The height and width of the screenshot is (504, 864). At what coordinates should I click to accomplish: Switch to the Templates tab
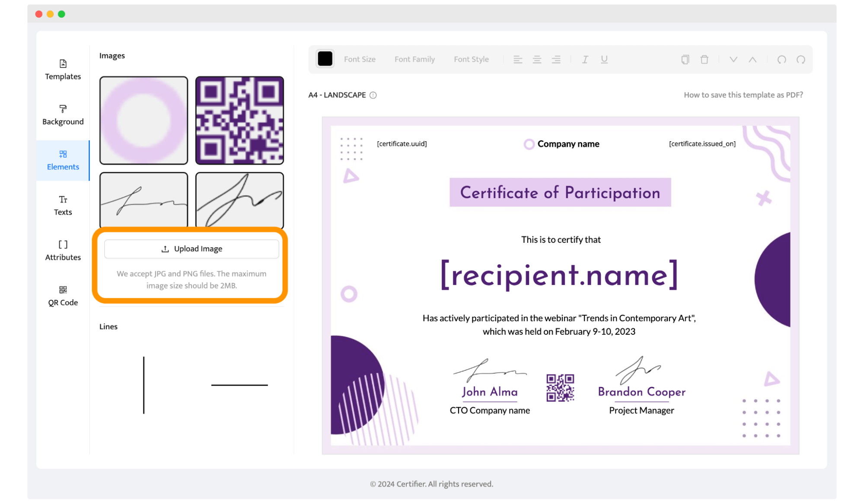[63, 70]
